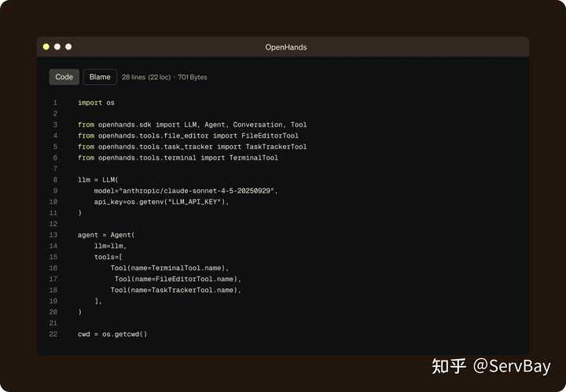Select line number 22 in the gutter
This screenshot has height=392, width=566.
53,334
